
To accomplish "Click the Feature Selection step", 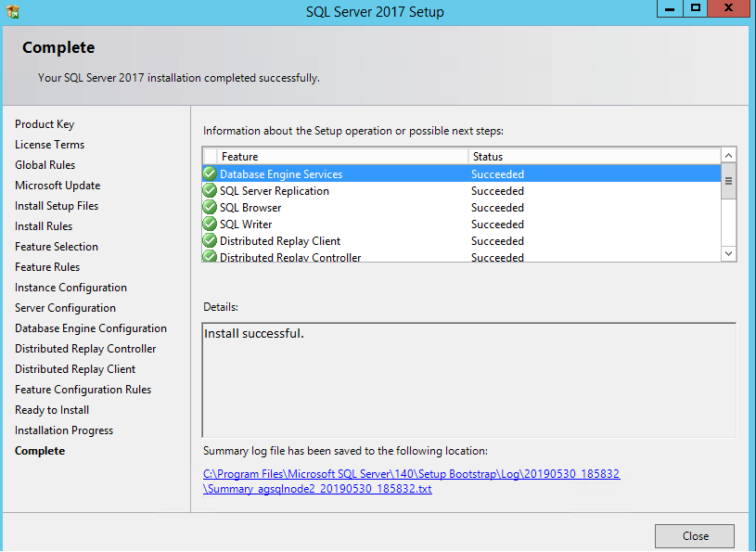I will (57, 247).
